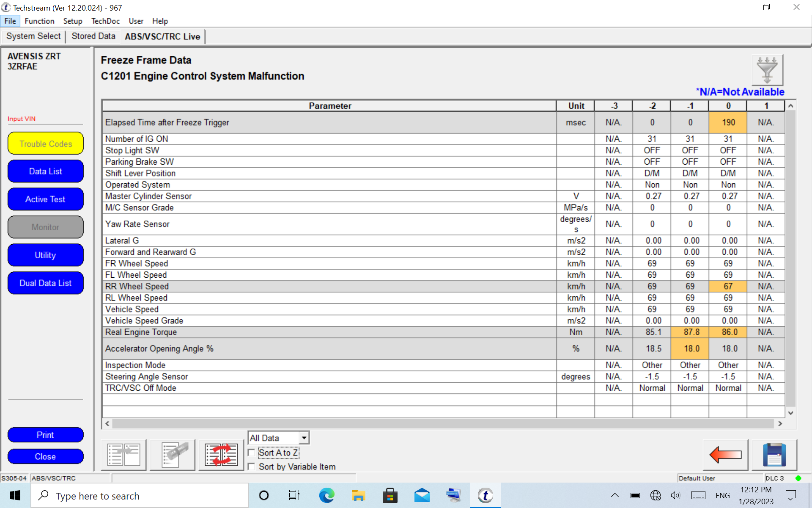Click the red back arrow icon
The height and width of the screenshot is (508, 812).
coord(725,455)
